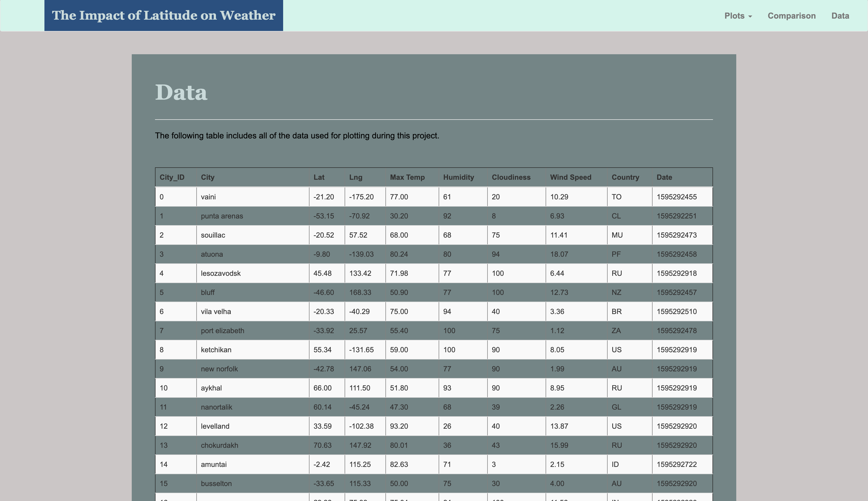Click the Wind Speed column header
This screenshot has width=868, height=501.
(570, 177)
